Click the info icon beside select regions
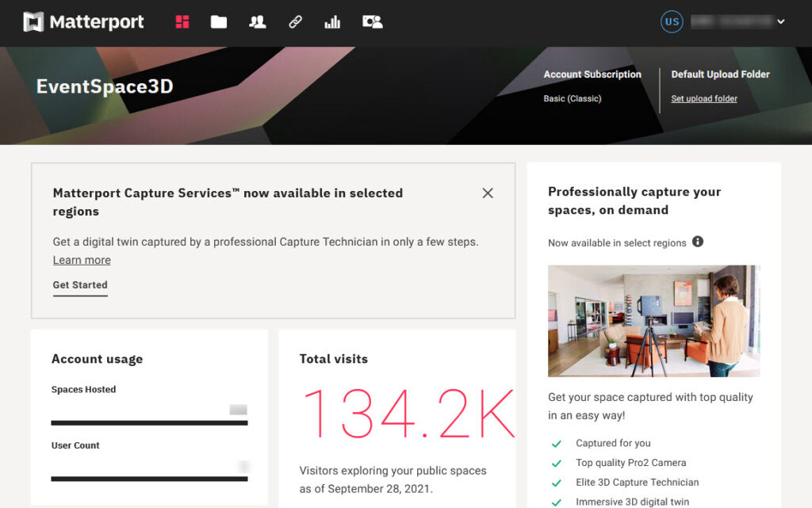Image resolution: width=812 pixels, height=508 pixels. 698,242
